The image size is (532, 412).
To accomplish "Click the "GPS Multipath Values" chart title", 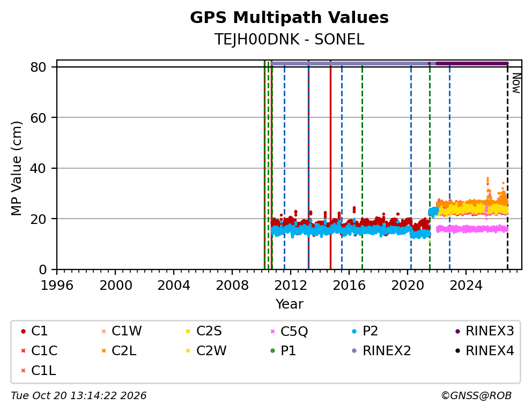I will tap(289, 18).
